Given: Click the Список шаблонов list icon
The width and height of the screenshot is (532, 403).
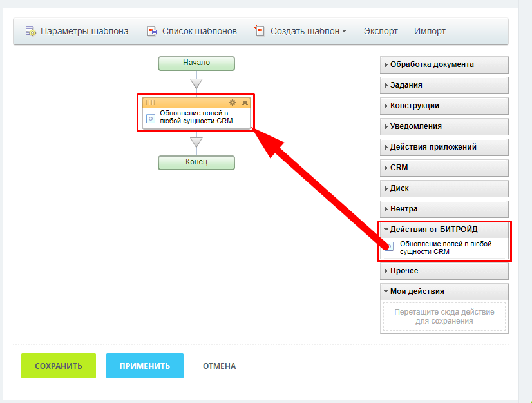Looking at the screenshot, I should pyautogui.click(x=152, y=31).
